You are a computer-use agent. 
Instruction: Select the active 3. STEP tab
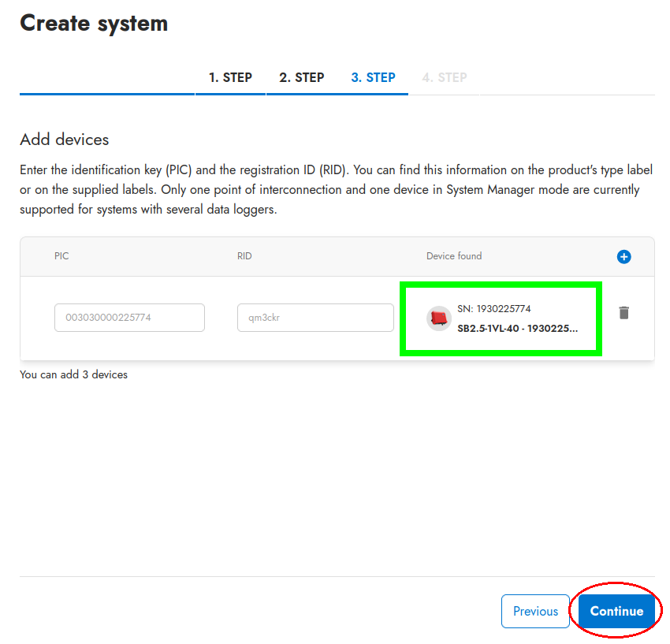coord(373,77)
